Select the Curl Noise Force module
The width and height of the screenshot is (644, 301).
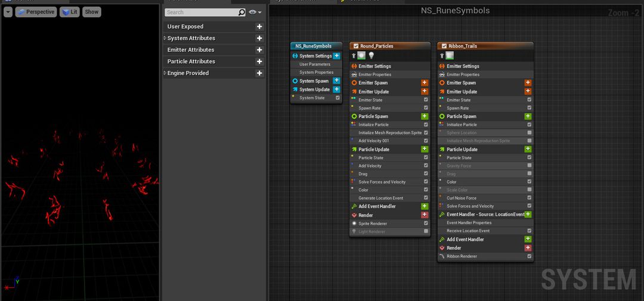click(x=462, y=198)
